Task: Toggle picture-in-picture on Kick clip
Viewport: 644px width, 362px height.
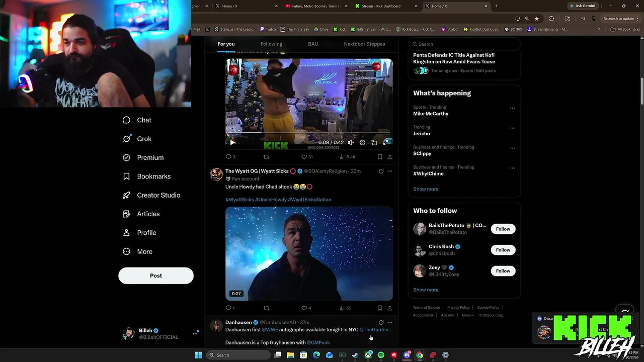Action: click(x=374, y=142)
